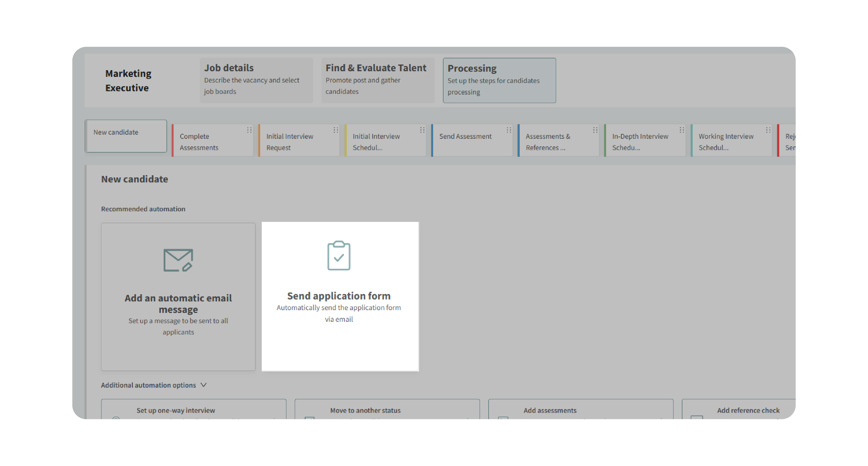Screen dimensions: 868x466
Task: Click drag handle on Initial Interview Scheduling stage
Action: pyautogui.click(x=422, y=130)
